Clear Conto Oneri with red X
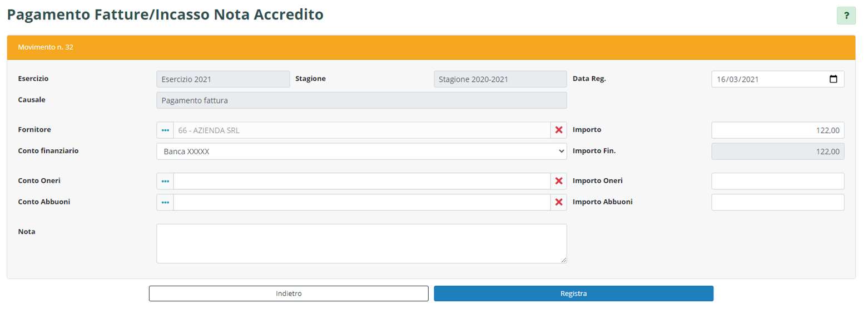This screenshot has width=868, height=318. [559, 182]
